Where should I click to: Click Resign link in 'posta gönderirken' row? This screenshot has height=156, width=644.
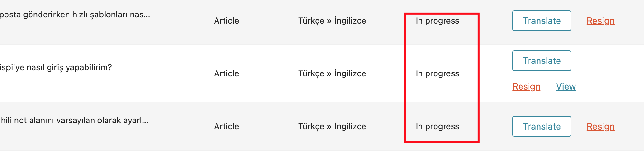(601, 21)
